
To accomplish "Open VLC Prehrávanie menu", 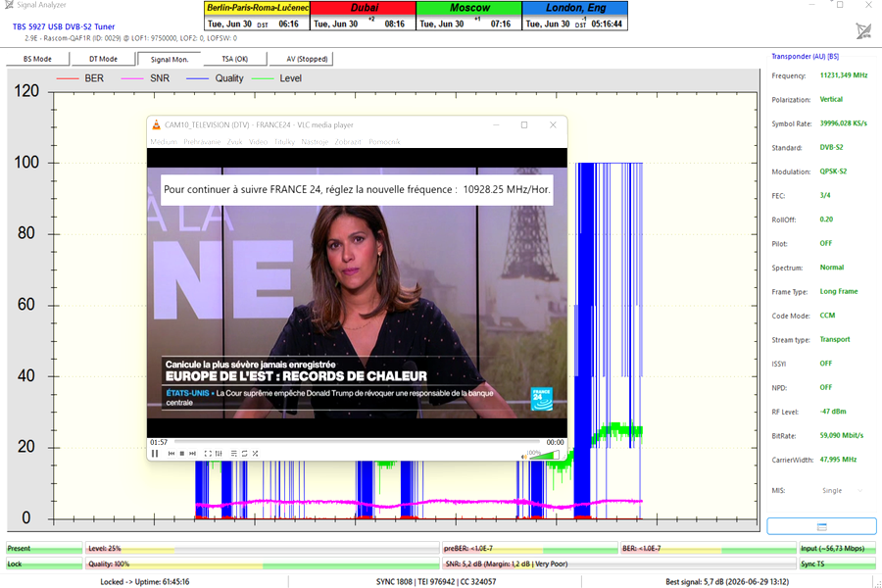I will click(202, 142).
